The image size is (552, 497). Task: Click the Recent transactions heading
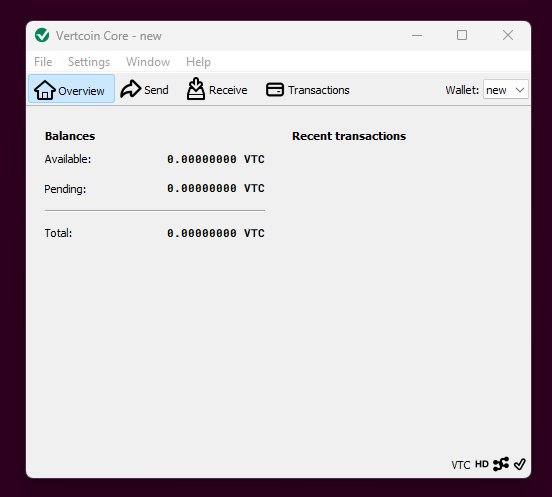pos(349,136)
